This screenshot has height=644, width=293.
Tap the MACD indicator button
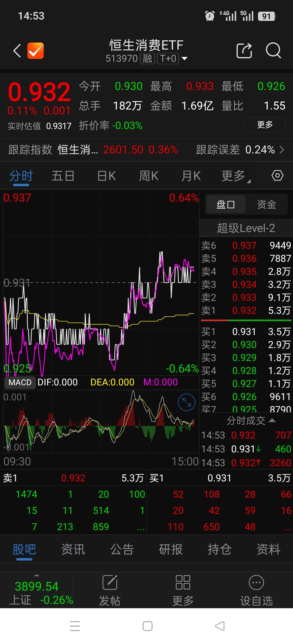click(x=20, y=382)
